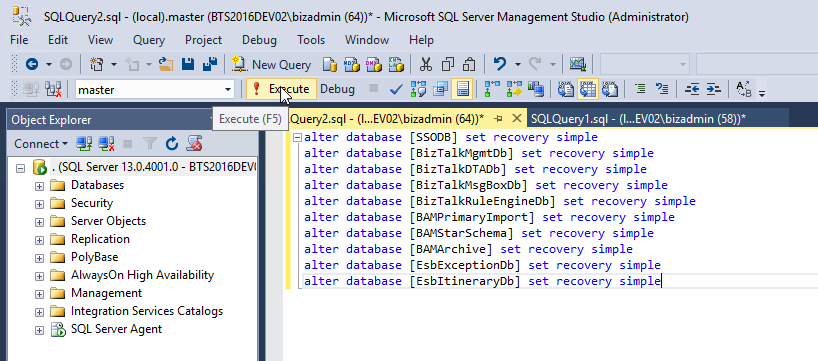Click Object Explorer Connect computer icon
This screenshot has height=361, width=818.
coord(85,143)
